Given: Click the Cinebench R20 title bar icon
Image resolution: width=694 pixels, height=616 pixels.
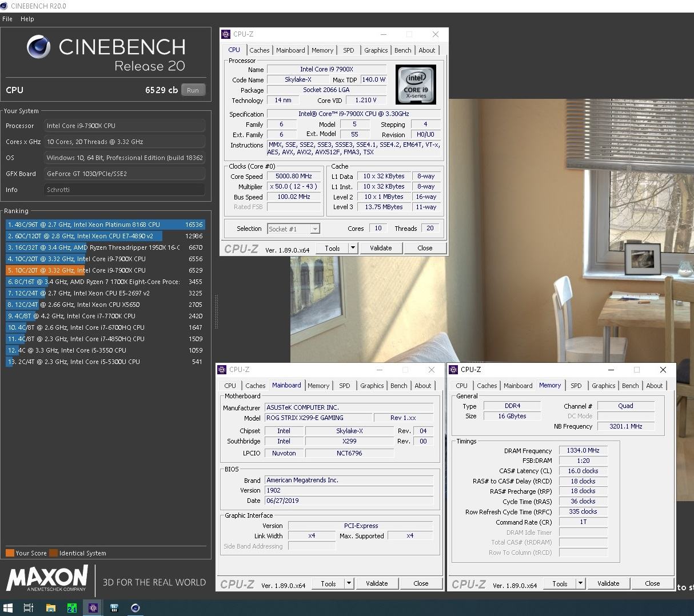Looking at the screenshot, I should coord(5,6).
